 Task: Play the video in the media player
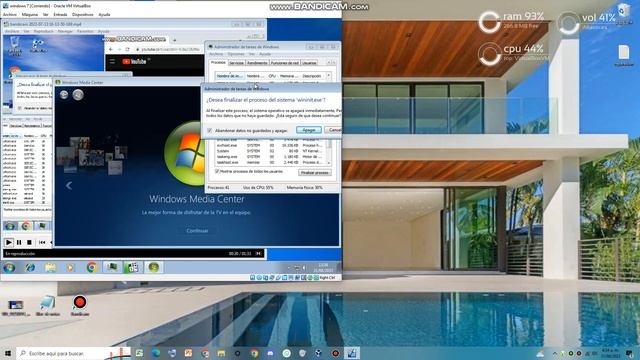click(9, 242)
